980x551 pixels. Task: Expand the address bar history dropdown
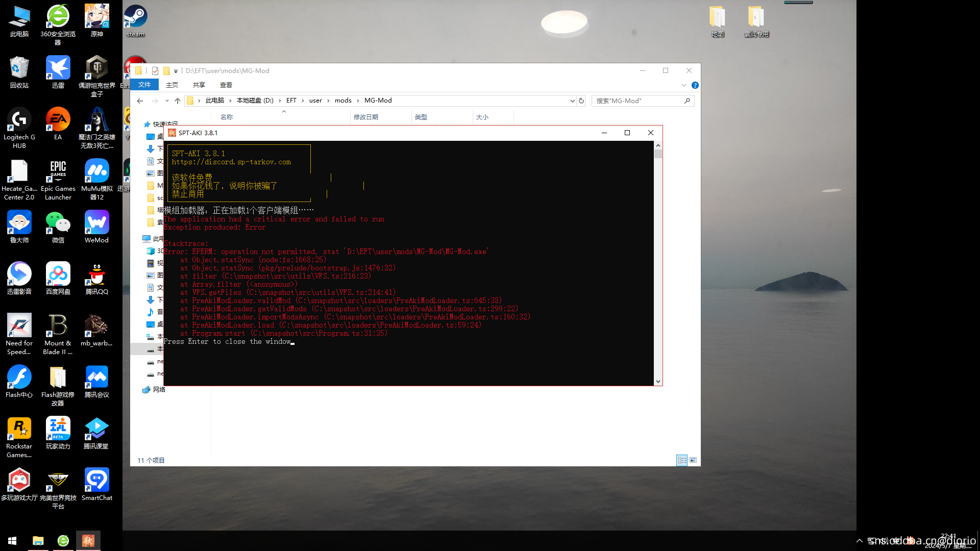click(x=572, y=101)
